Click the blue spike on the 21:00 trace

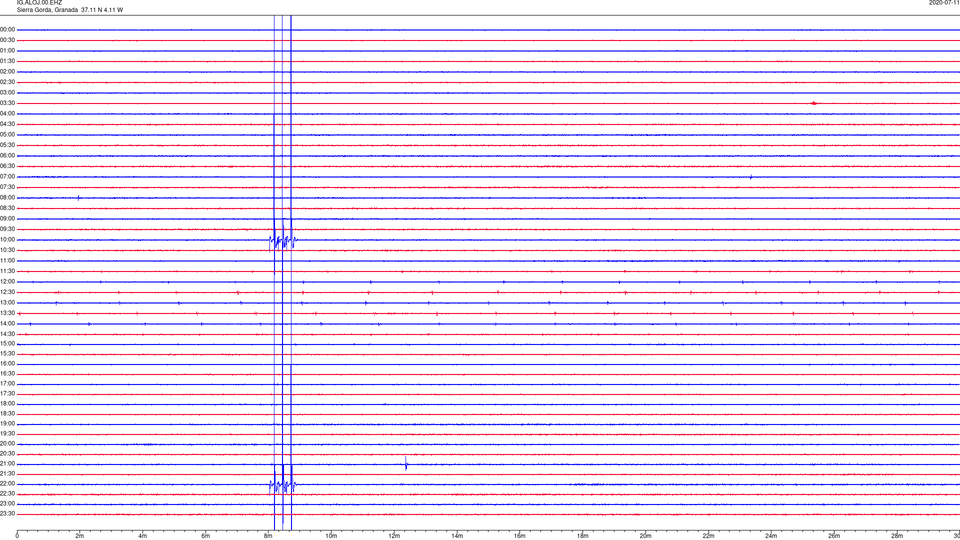click(x=406, y=463)
